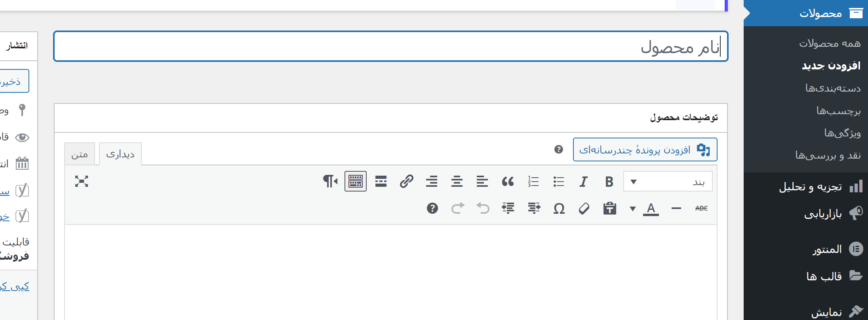Insert a blockquote in description

click(x=508, y=182)
